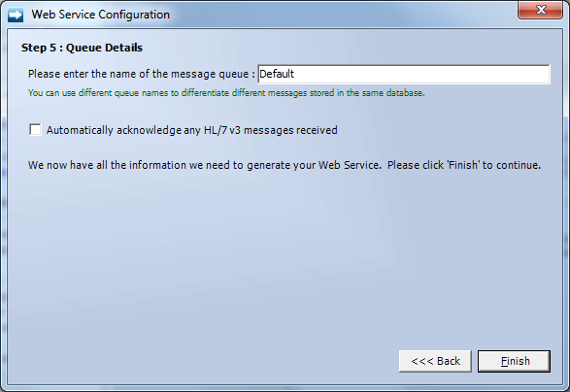
Task: Click the Finish button
Action: click(514, 361)
